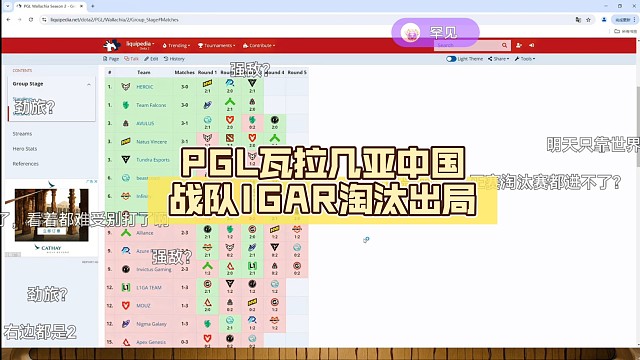Click the Liquipedia horse logo
Screen dimensions: 640x360
(111, 45)
